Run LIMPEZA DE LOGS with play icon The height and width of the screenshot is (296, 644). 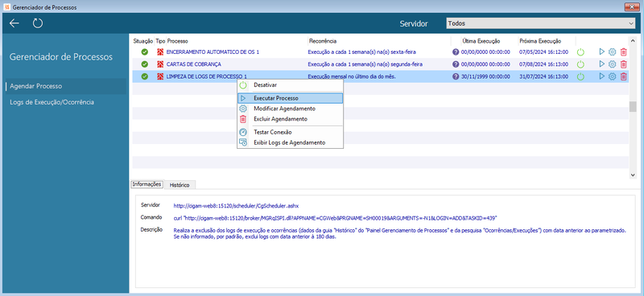pos(601,76)
